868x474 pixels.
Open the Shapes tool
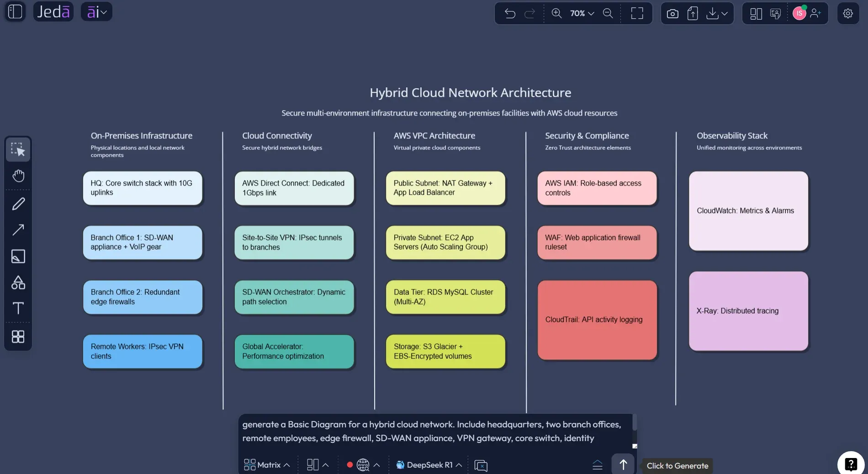(x=18, y=282)
